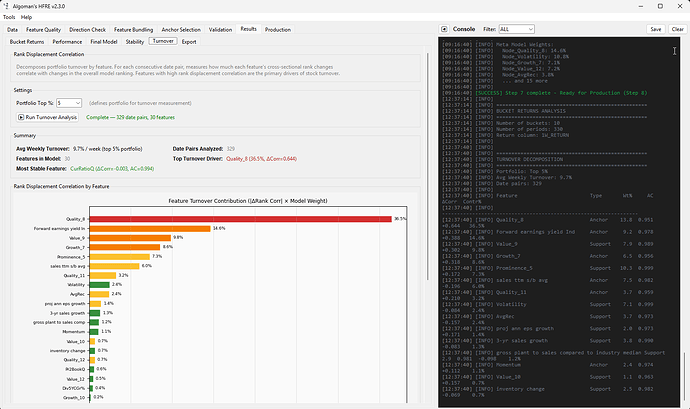Screen dimensions: 690x409
Task: Click the 'BUCKET RETURNS ANALYSIS' console line
Action: [504, 111]
